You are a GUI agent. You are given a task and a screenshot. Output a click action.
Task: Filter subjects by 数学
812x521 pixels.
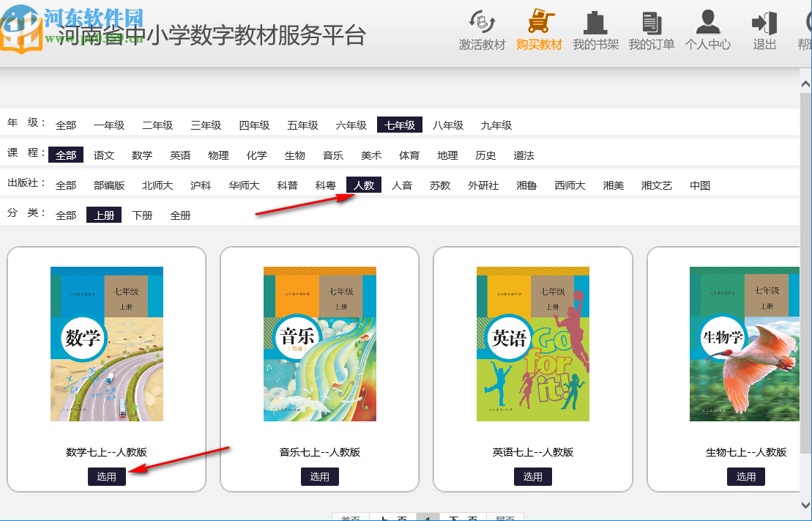pyautogui.click(x=142, y=155)
